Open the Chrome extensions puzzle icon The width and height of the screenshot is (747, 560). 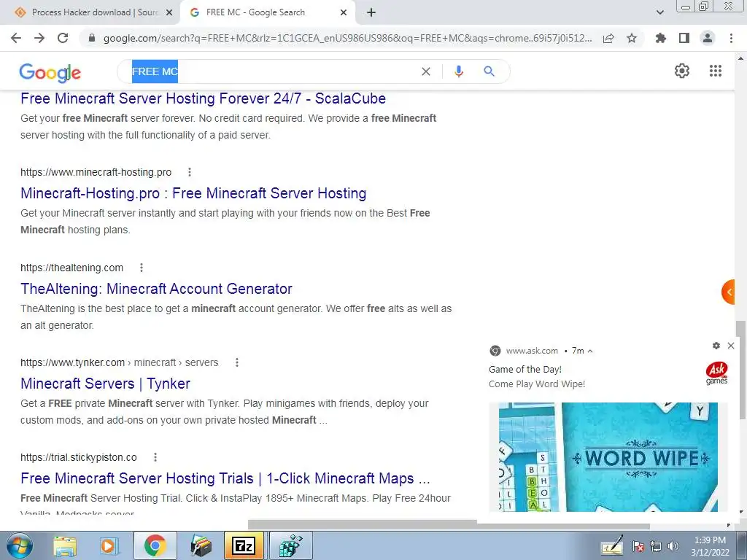point(661,38)
